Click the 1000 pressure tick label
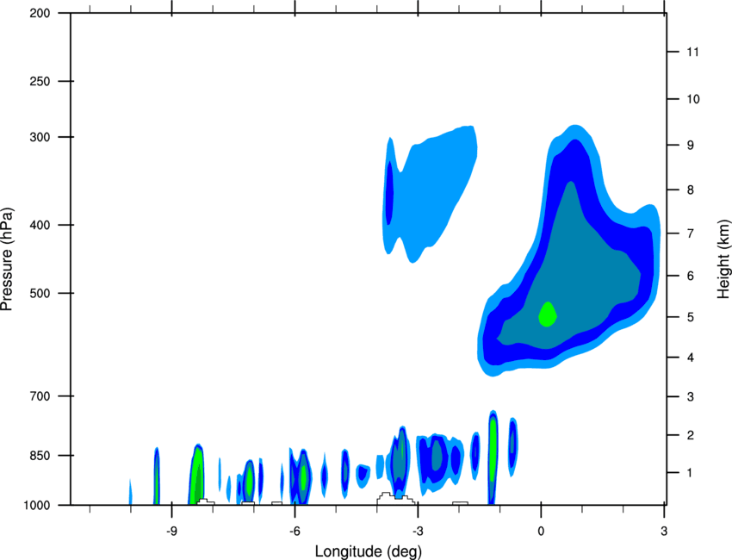This screenshot has height=560, width=732. coord(36,506)
